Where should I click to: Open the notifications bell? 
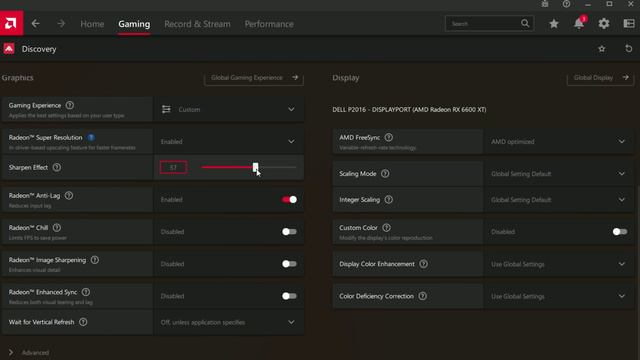(579, 24)
